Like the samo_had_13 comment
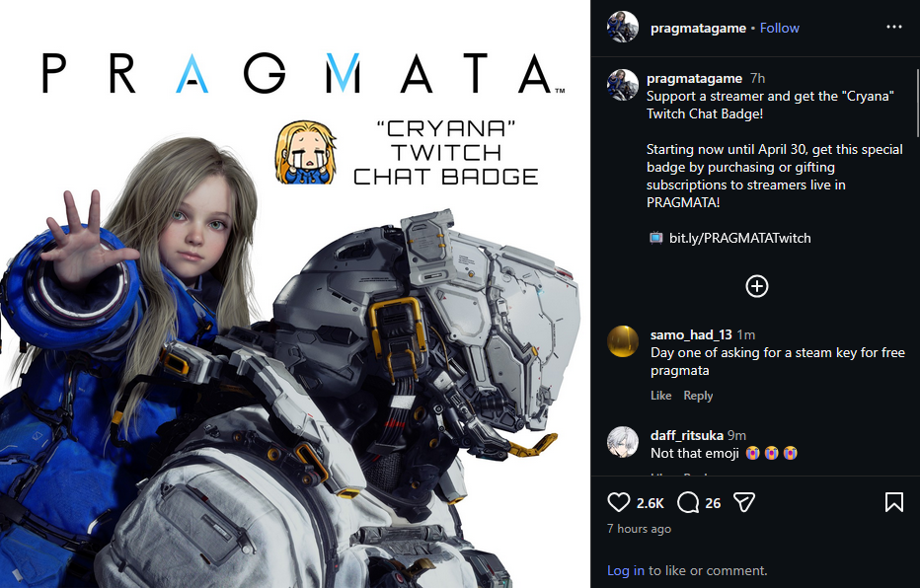This screenshot has width=920, height=588. point(660,396)
